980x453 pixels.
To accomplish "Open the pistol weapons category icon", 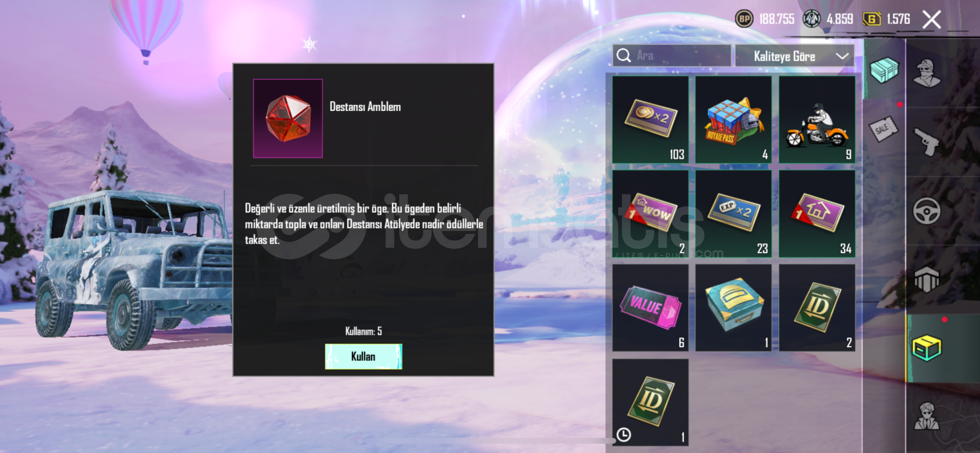I will pyautogui.click(x=927, y=142).
